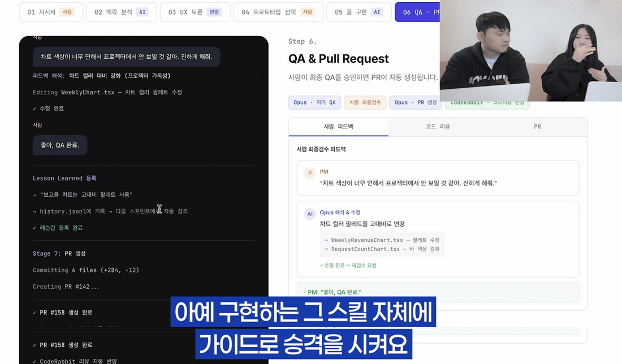
Task: Open step tab 04 프로토타입 선택
Action: [x=278, y=12]
